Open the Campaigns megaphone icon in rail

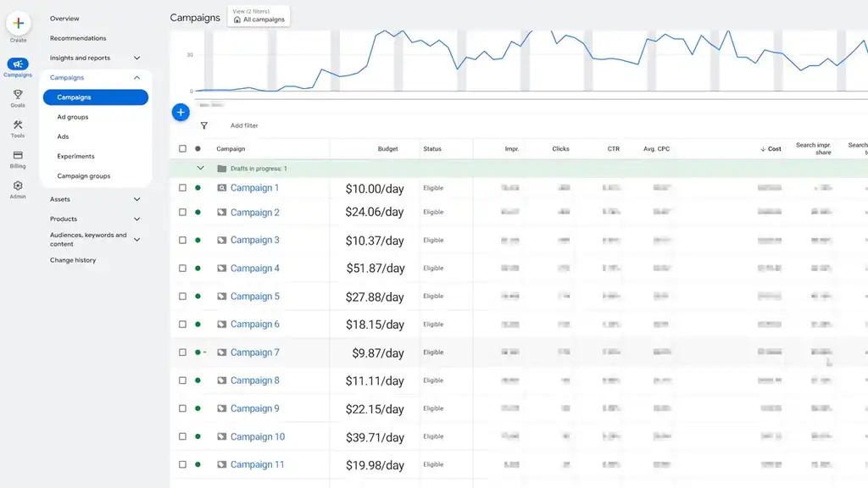tap(18, 64)
